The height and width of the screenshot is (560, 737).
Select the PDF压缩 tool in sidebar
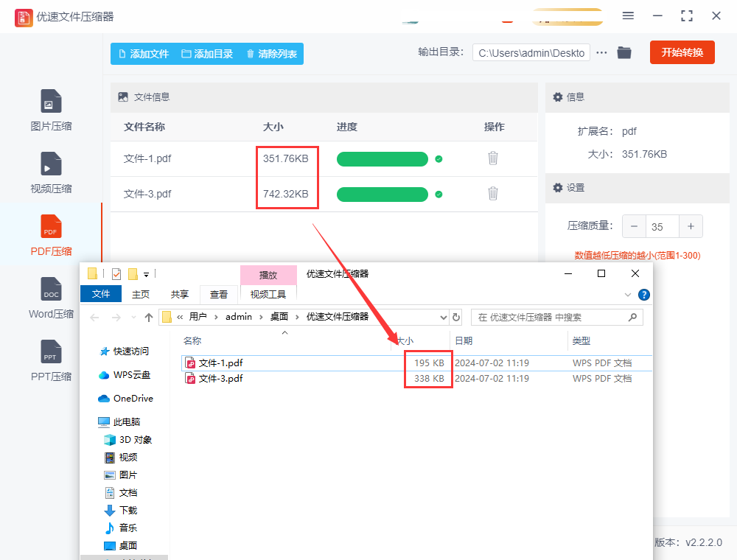[x=51, y=235]
